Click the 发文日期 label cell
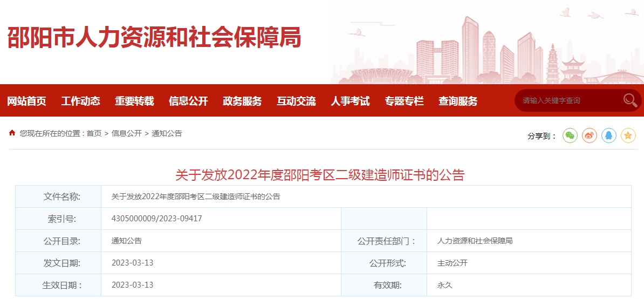The height and width of the screenshot is (299, 644). coord(58,263)
